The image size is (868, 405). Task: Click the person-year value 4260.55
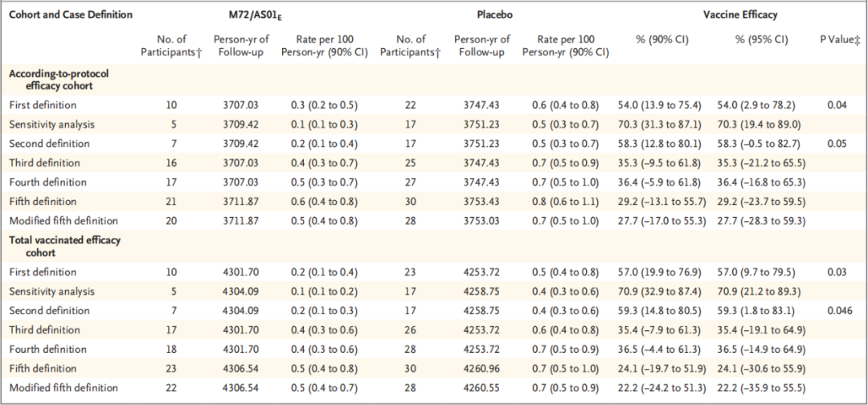(483, 388)
